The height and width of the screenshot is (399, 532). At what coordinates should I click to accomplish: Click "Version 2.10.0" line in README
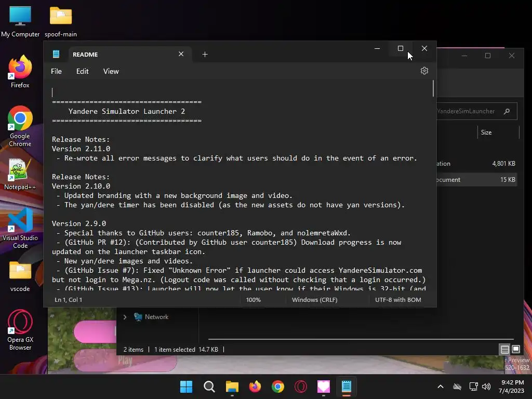click(81, 186)
